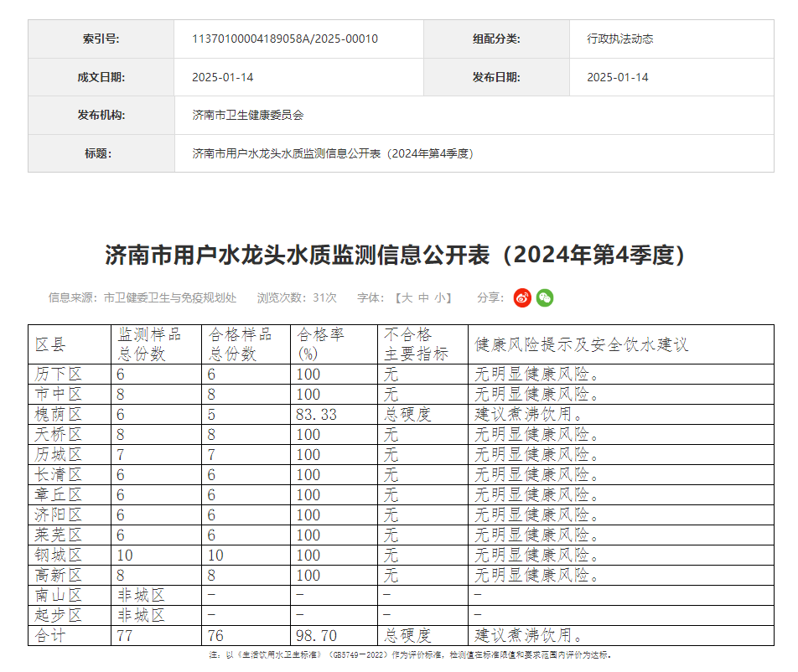798x672 pixels.
Task: Click the 83.33 pass rate cell
Action: pyautogui.click(x=317, y=414)
